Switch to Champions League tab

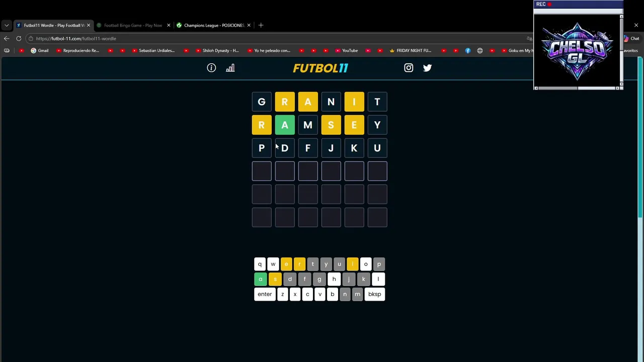(214, 25)
